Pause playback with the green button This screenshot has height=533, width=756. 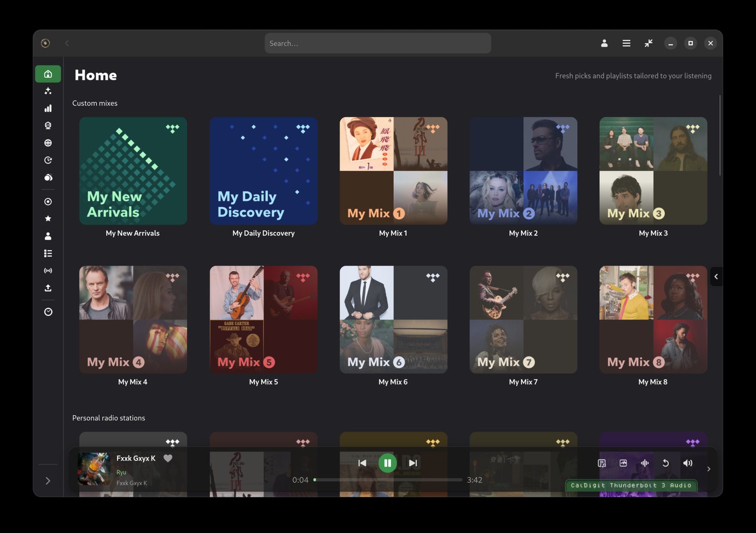click(x=387, y=463)
